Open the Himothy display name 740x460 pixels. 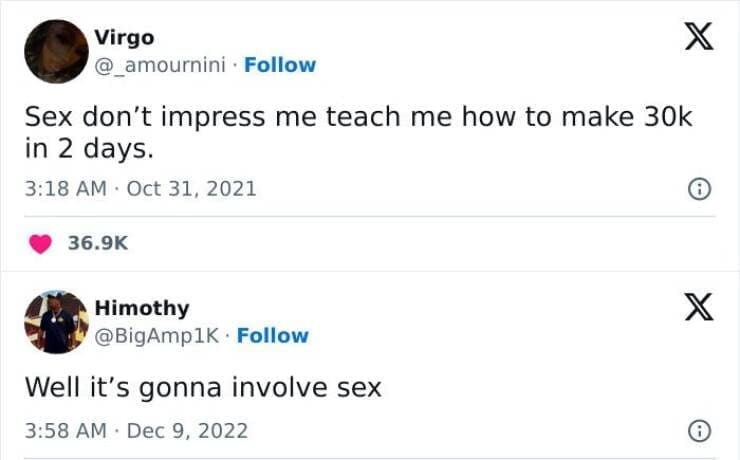click(x=141, y=308)
